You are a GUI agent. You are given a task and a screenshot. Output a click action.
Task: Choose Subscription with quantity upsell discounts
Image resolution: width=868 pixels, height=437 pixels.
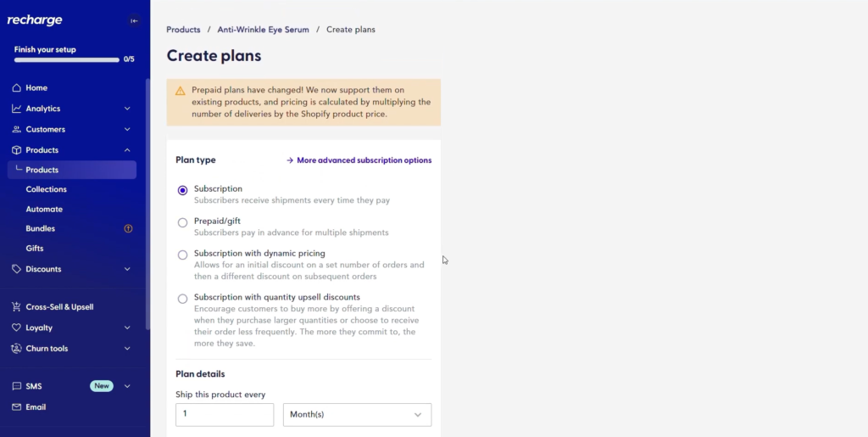182,299
